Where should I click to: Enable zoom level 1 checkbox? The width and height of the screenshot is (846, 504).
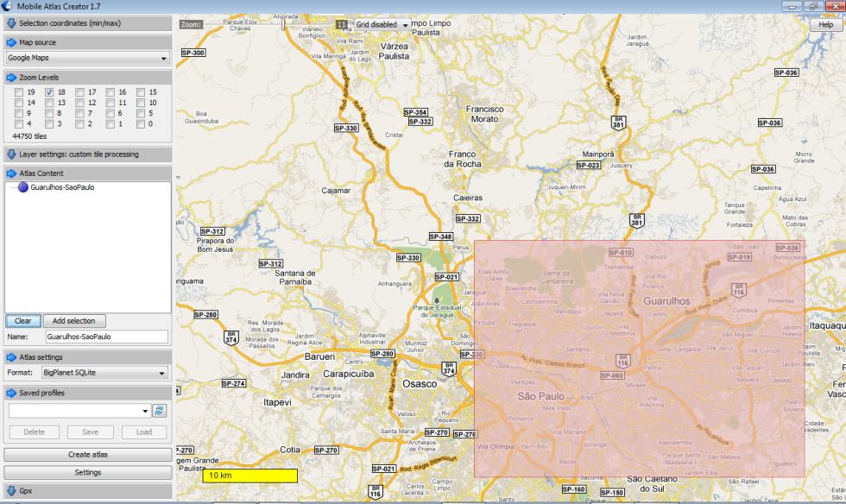point(110,123)
